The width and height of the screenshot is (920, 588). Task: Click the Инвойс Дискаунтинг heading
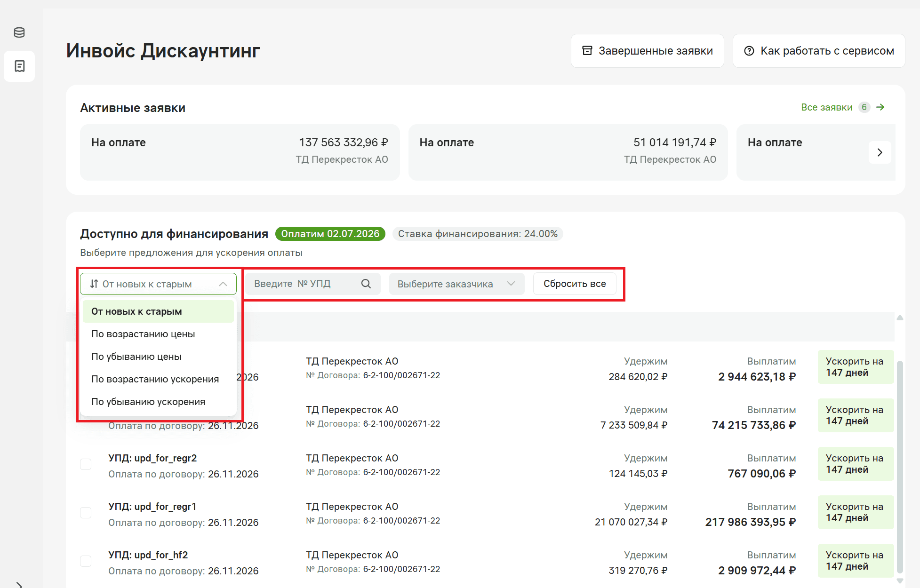(x=163, y=51)
